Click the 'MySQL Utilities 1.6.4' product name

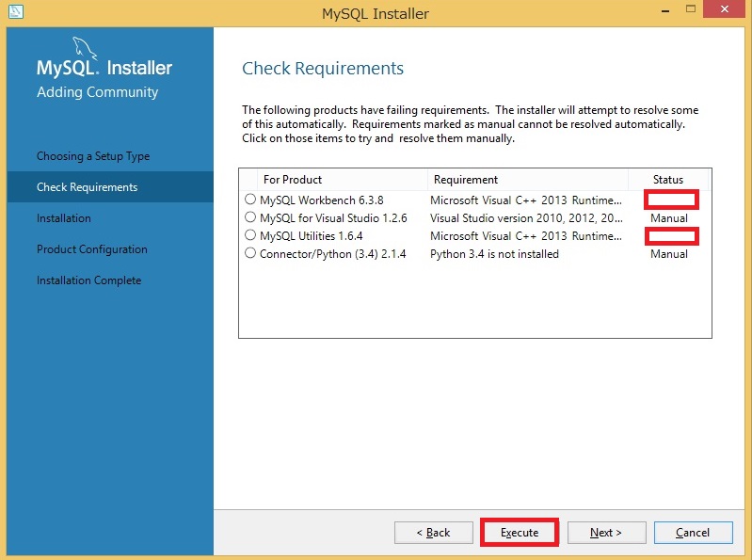(311, 236)
